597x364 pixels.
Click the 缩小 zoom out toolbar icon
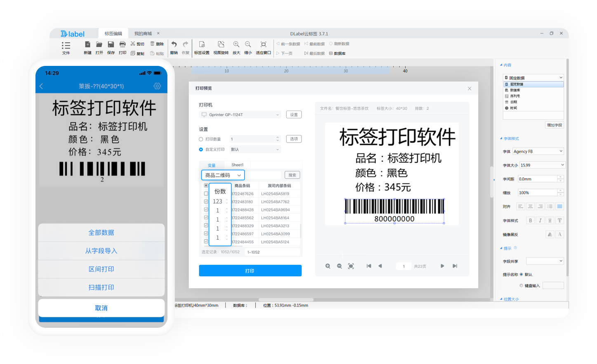248,44
